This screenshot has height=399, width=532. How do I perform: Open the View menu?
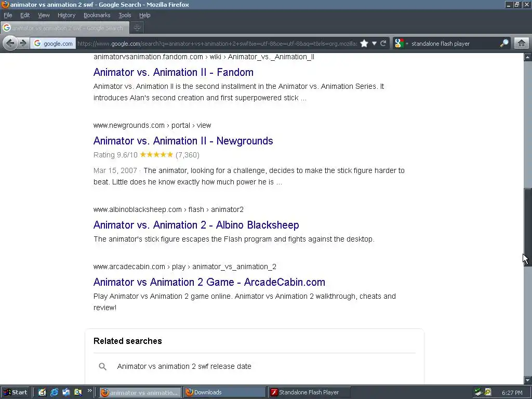pyautogui.click(x=44, y=15)
